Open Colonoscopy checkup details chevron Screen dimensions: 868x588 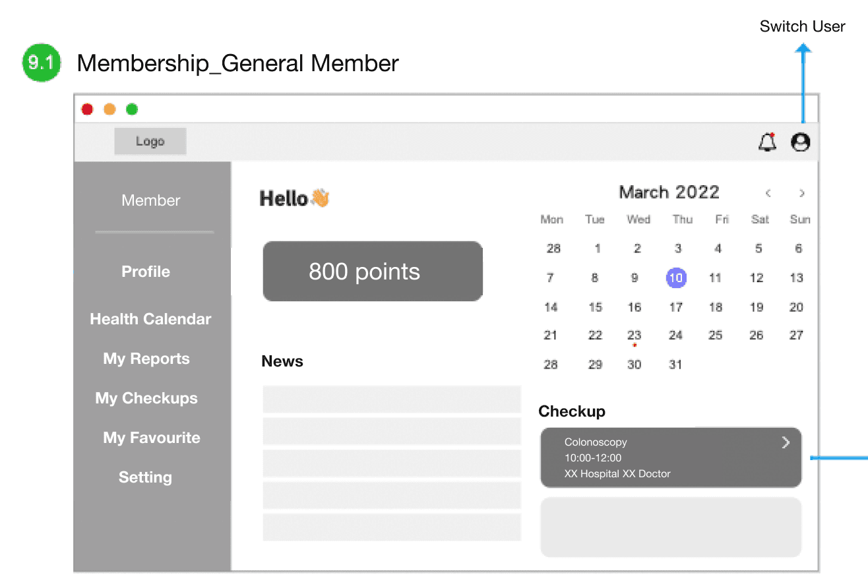(x=786, y=442)
